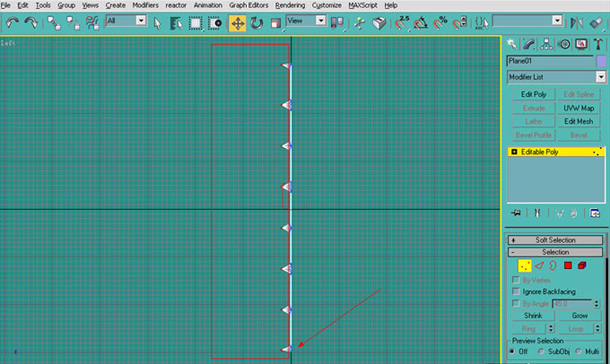Screen dimensions: 610x364
Task: Click the Undo arrow icon
Action: pyautogui.click(x=12, y=23)
